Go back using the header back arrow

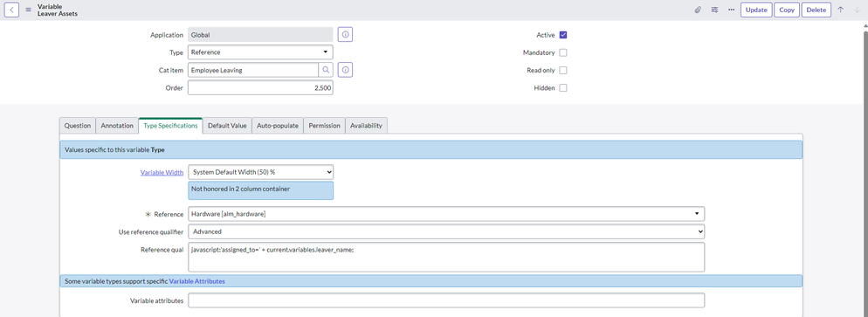coord(11,10)
